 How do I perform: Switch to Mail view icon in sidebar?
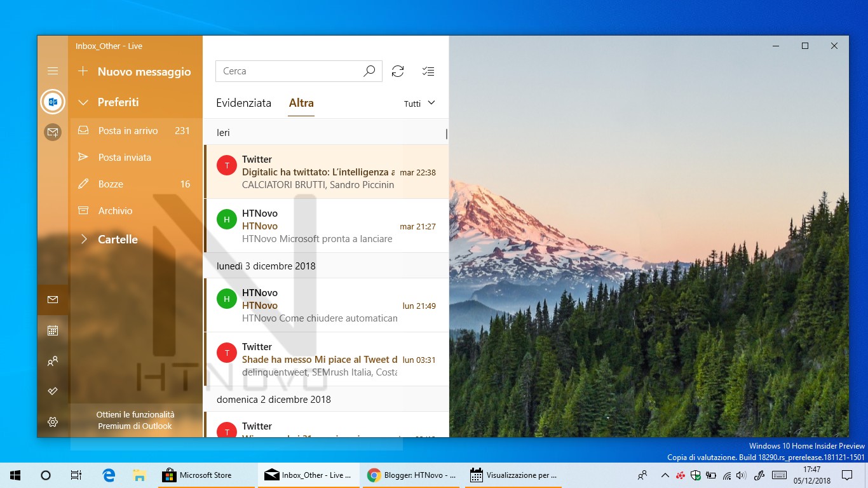pos(53,300)
